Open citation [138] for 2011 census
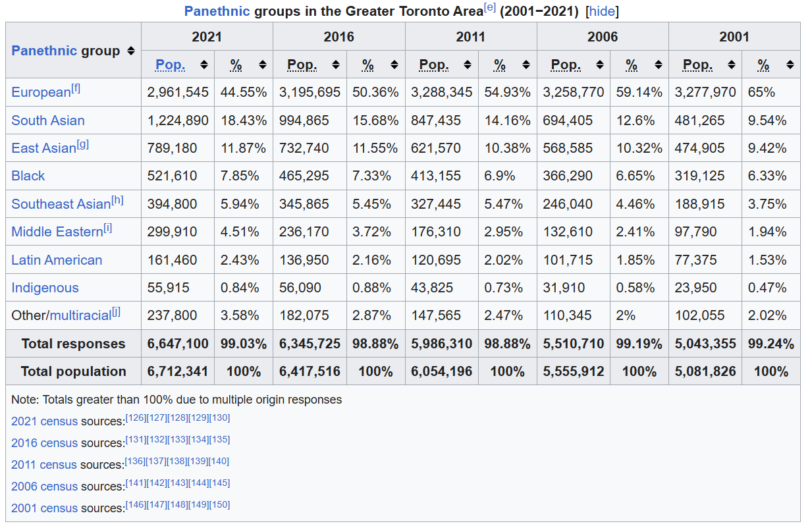Screen dimensions: 812x532 click(x=177, y=462)
